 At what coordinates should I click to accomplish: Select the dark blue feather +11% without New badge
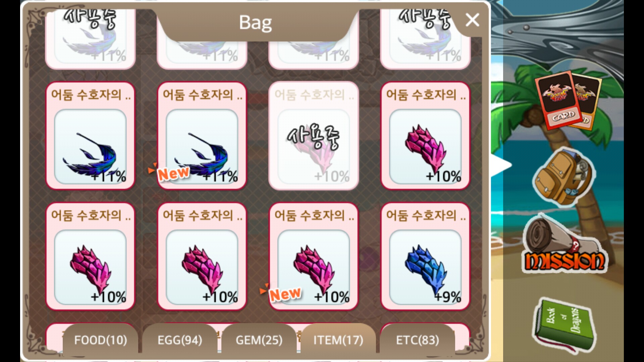tap(90, 136)
